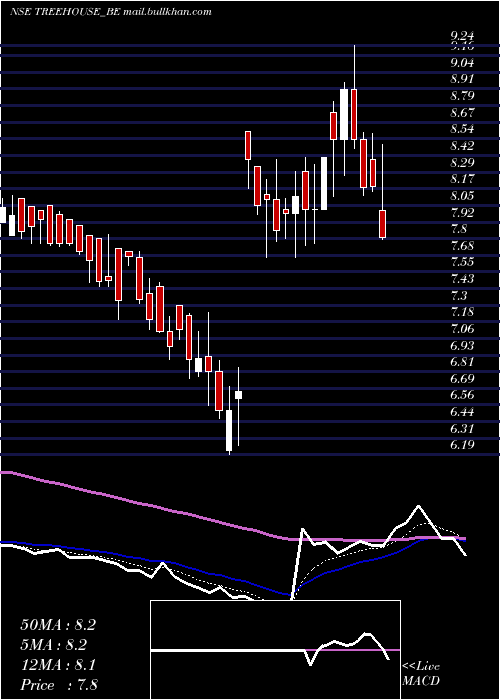Click the <<Live label
Screen dimensions: 500x700
[421, 667]
